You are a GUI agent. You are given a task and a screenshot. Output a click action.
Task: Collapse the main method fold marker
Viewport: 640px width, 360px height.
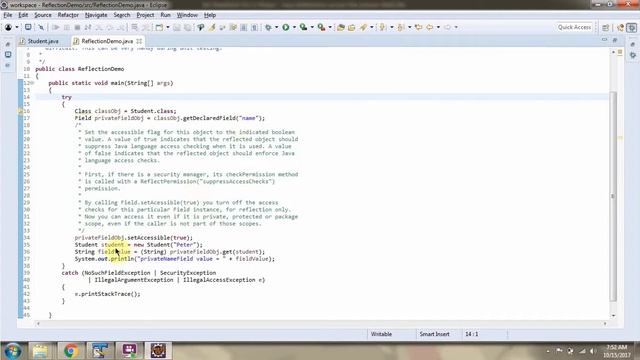point(32,83)
